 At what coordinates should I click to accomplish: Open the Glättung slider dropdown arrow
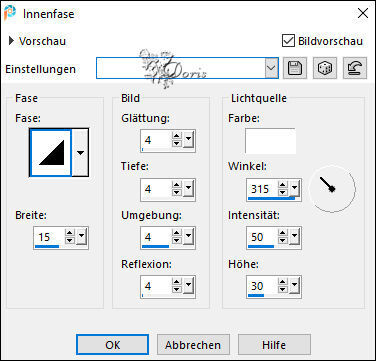pos(189,140)
